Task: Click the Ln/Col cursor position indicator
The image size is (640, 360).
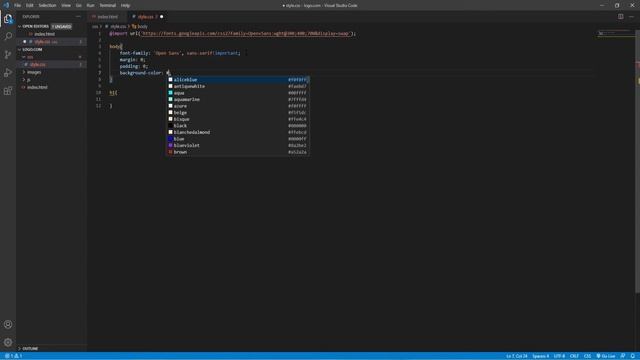Action: pos(517,356)
